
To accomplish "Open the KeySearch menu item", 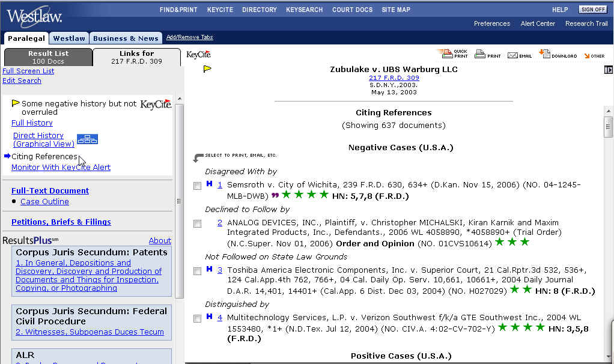I will 304,10.
